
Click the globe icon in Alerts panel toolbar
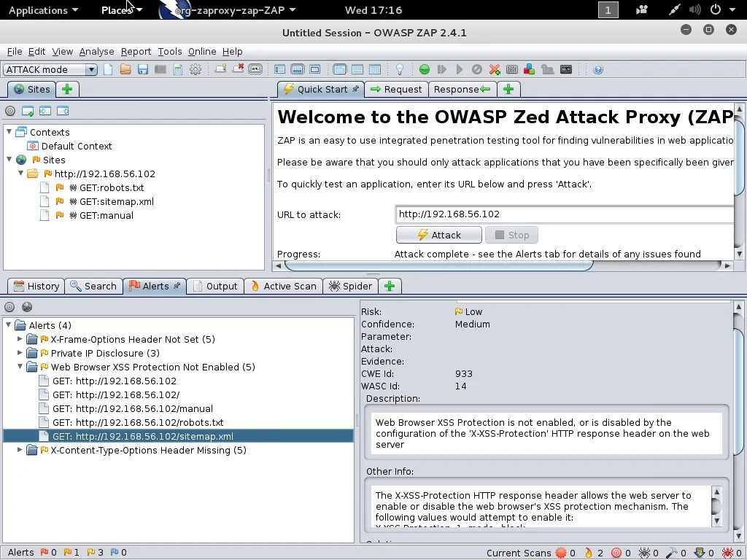coord(27,307)
